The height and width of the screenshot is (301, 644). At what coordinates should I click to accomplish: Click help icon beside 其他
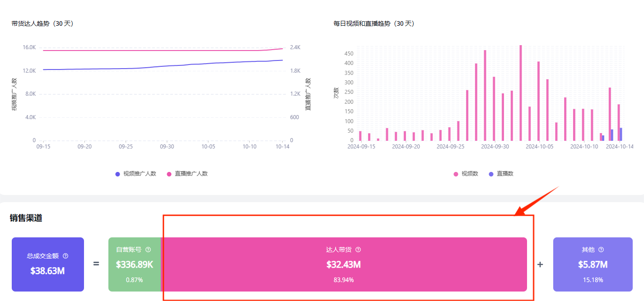[x=601, y=250]
